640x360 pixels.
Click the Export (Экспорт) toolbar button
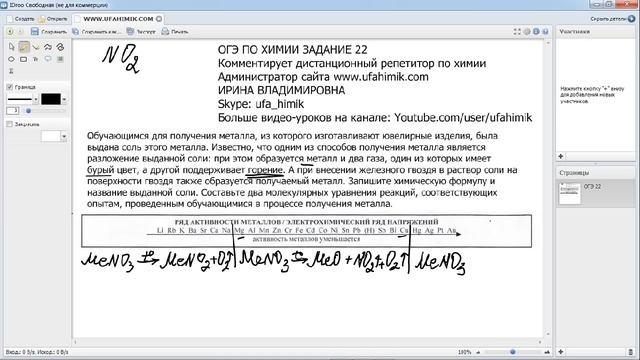click(141, 31)
